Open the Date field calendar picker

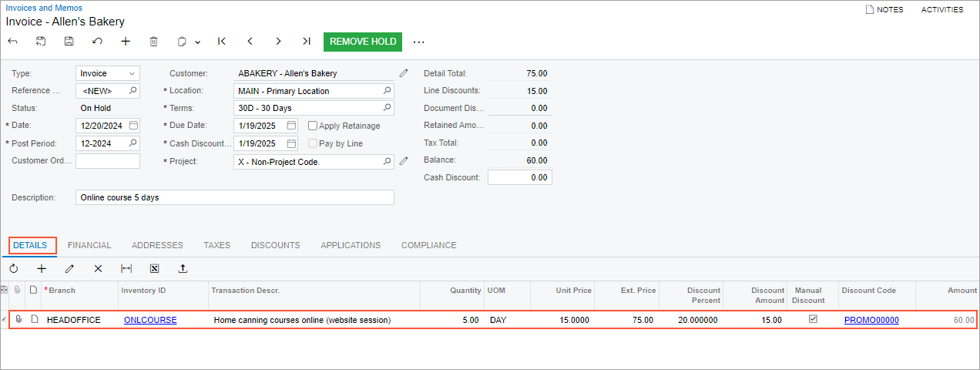pos(133,126)
